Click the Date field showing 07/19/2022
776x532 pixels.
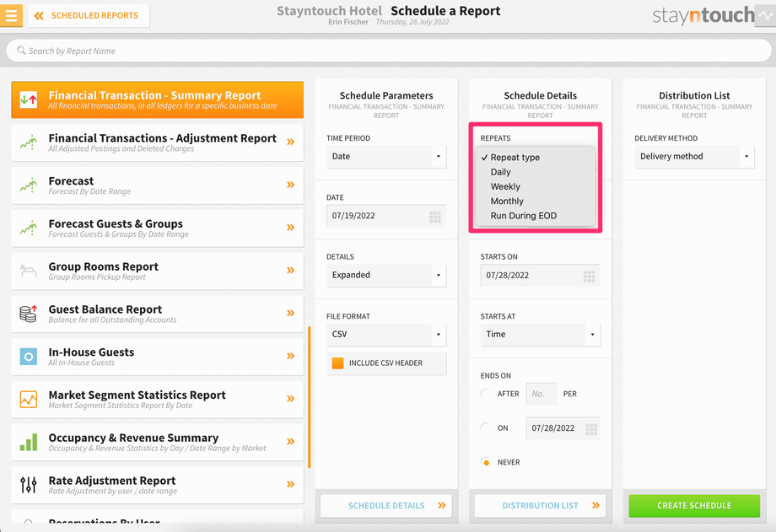tap(386, 216)
